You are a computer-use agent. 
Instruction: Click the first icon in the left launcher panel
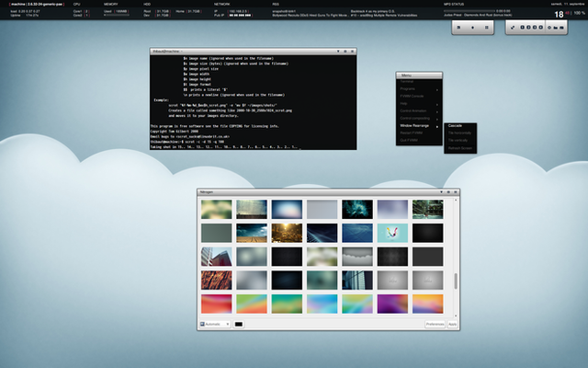pos(460,29)
